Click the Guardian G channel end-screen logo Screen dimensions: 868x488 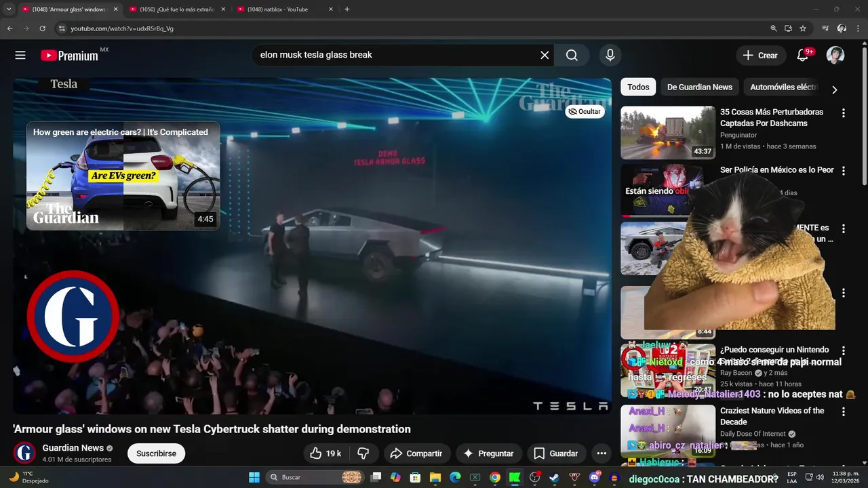click(73, 317)
